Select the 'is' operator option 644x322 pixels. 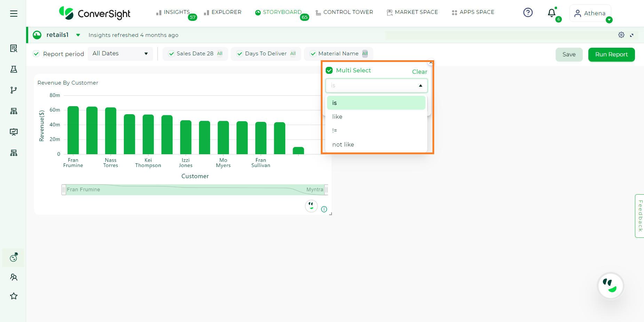(376, 103)
